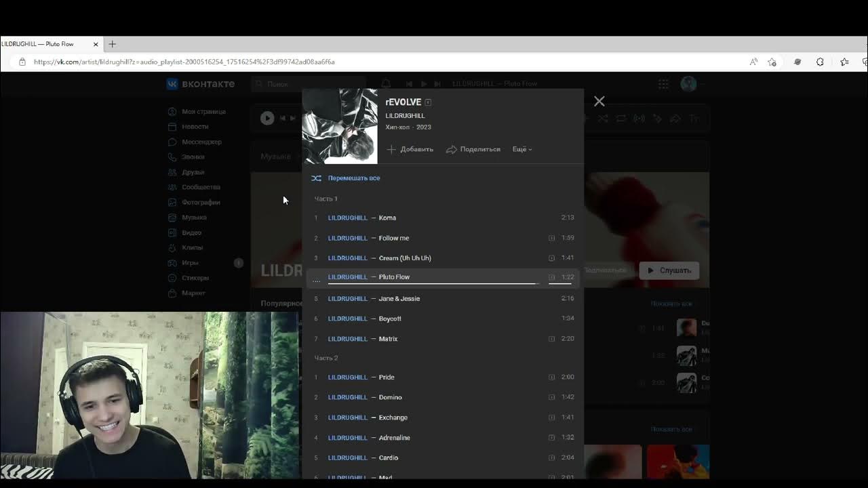
Task: Click Перемешать все shuffle link
Action: [x=354, y=178]
